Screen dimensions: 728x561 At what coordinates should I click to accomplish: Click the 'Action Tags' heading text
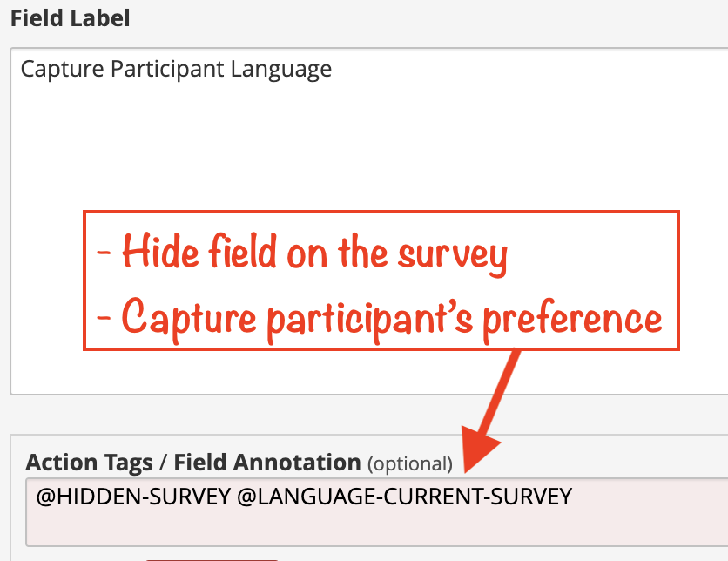(89, 463)
